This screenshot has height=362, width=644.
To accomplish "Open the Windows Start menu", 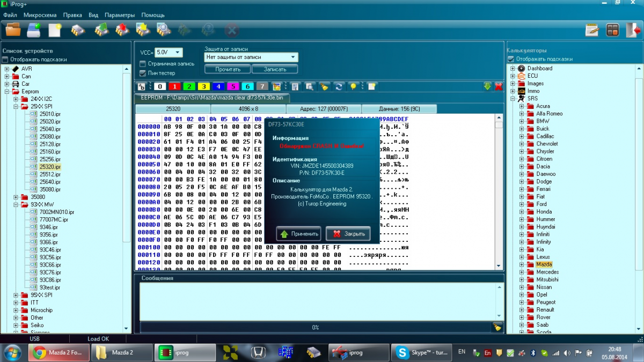I will pyautogui.click(x=12, y=352).
